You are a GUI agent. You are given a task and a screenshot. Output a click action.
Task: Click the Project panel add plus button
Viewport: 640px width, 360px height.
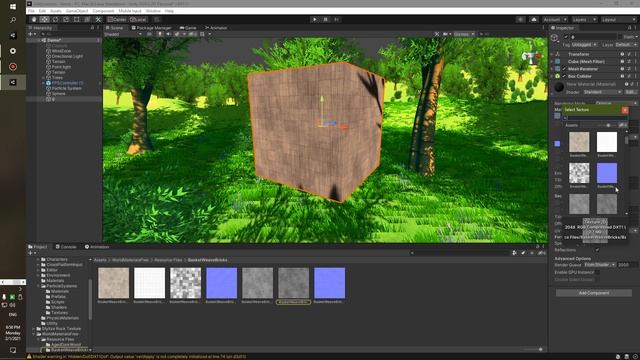click(31, 253)
